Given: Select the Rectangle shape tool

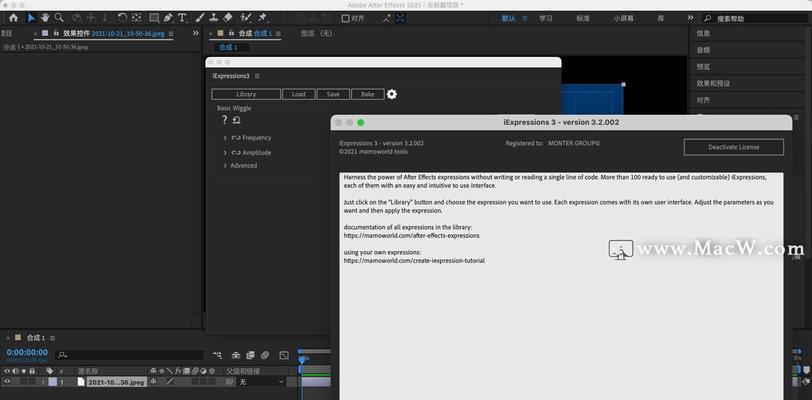Looking at the screenshot, I should (x=154, y=18).
